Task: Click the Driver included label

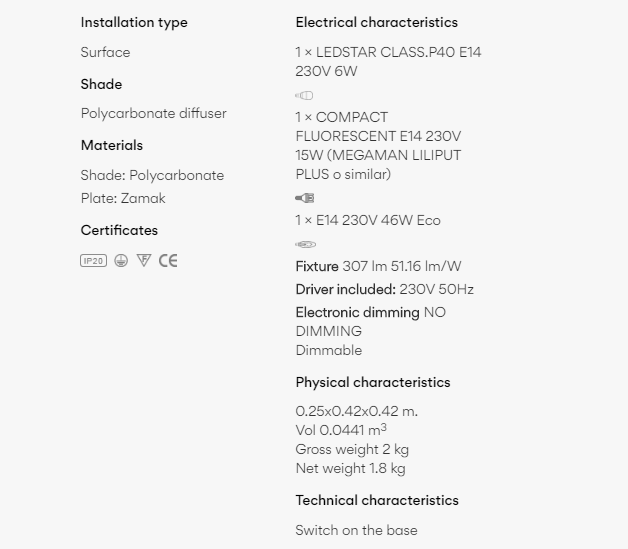Action: 346,289
